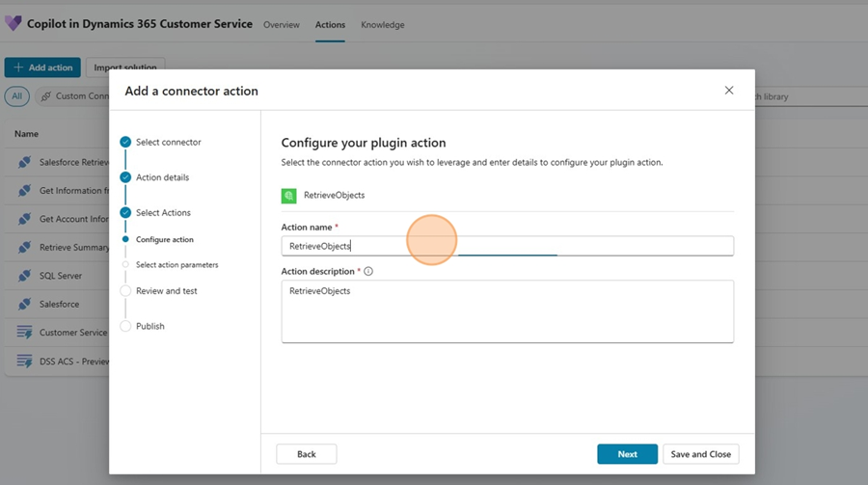Click the Select action parameters step label
The width and height of the screenshot is (868, 485).
pyautogui.click(x=177, y=265)
